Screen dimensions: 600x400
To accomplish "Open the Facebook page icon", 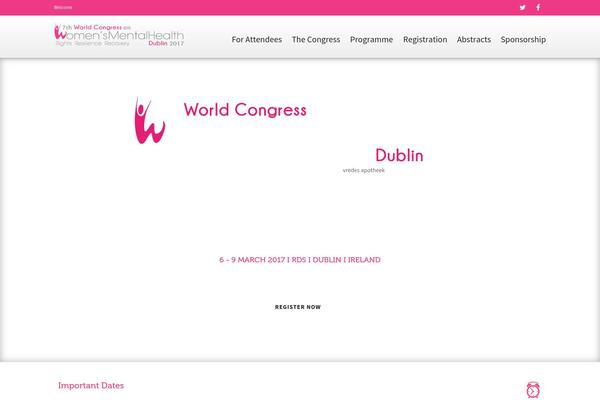I will pyautogui.click(x=538, y=7).
